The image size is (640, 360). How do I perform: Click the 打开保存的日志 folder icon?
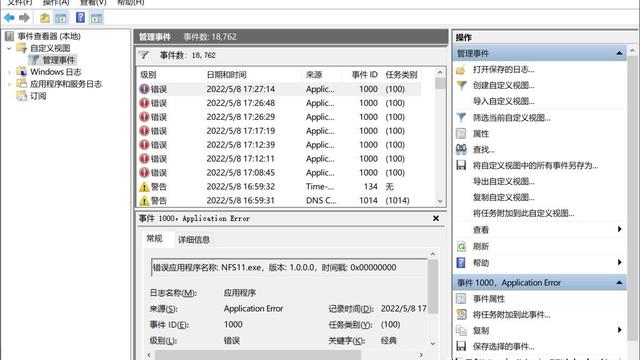[x=461, y=70]
